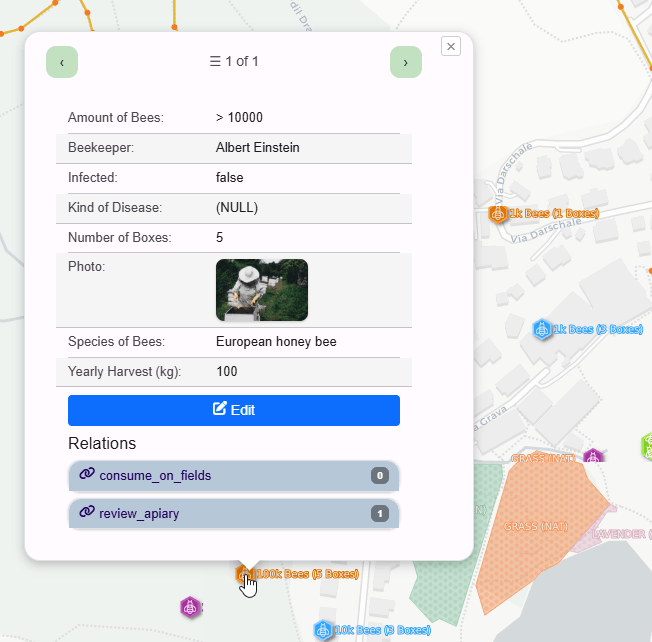Click the count badge on the review_apiary row
Image resolution: width=652 pixels, height=642 pixels.
coord(379,514)
